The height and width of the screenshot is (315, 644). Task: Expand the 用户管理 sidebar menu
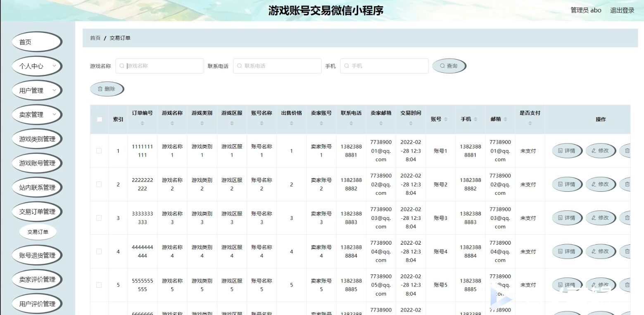point(37,91)
